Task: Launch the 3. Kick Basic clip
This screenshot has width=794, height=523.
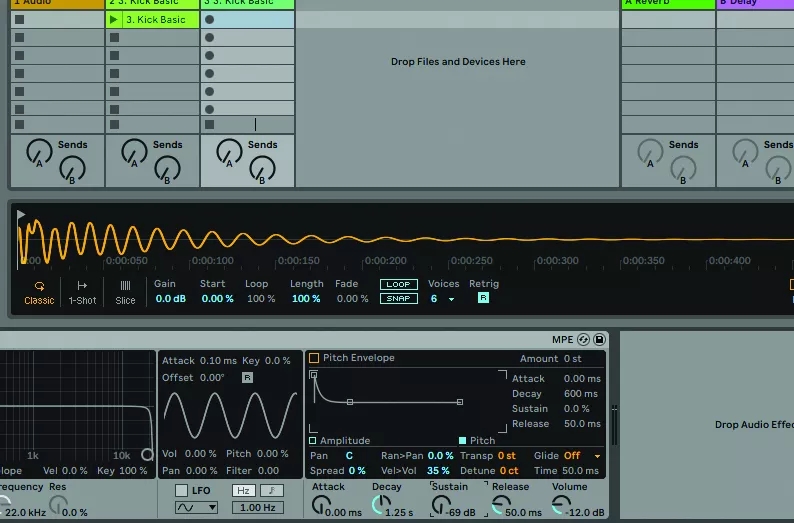Action: point(114,20)
